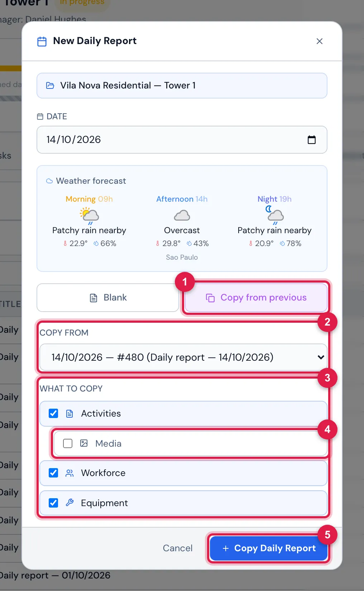This screenshot has height=591, width=364.
Task: Click the calendar icon beside New Daily Report
Action: tap(42, 42)
